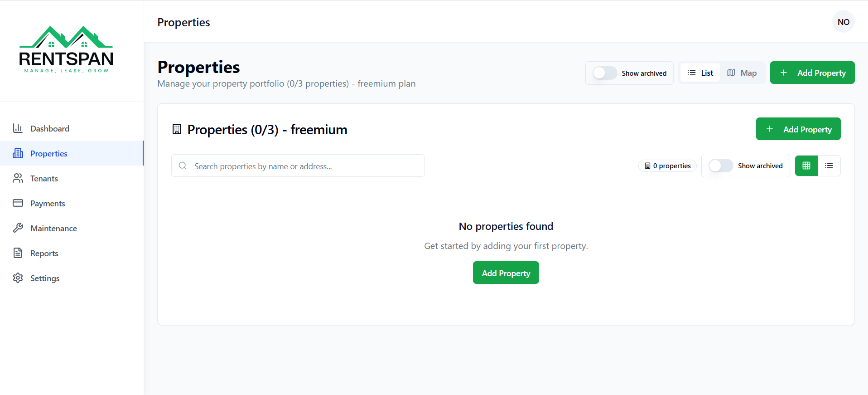
Task: Click the Reports document icon
Action: [x=18, y=253]
